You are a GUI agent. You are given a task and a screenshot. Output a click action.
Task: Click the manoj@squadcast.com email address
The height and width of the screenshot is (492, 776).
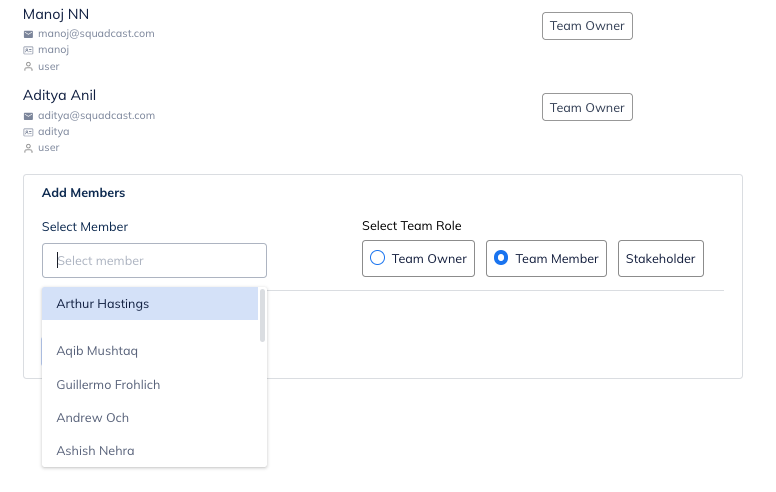(x=96, y=34)
